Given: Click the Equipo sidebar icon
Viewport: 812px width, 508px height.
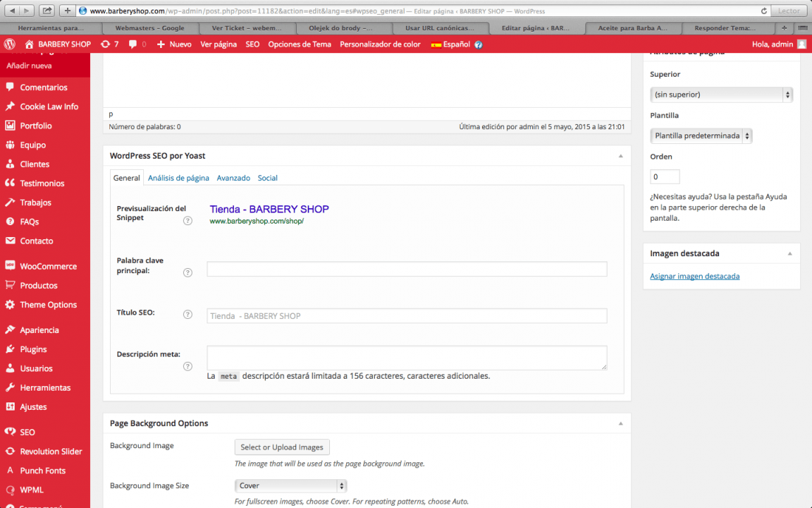Looking at the screenshot, I should click(x=10, y=145).
